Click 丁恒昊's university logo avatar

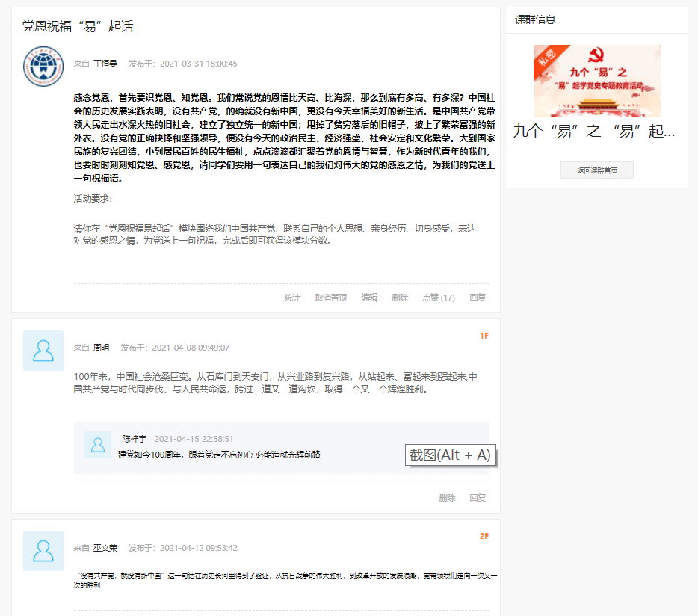point(43,67)
